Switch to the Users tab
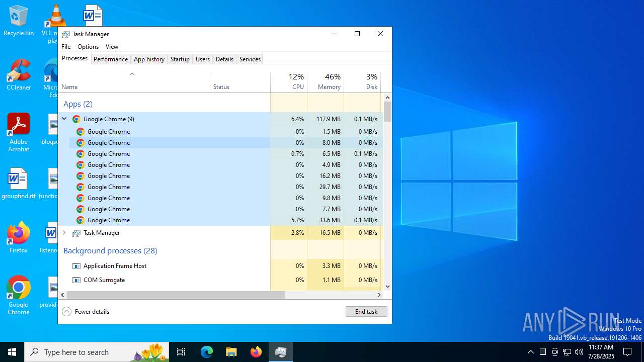 tap(203, 59)
